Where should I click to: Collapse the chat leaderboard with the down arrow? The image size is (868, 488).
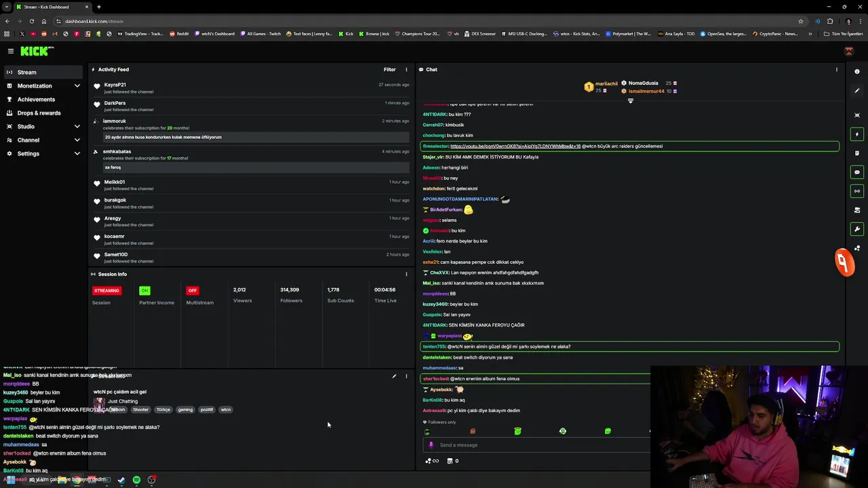[x=630, y=101]
